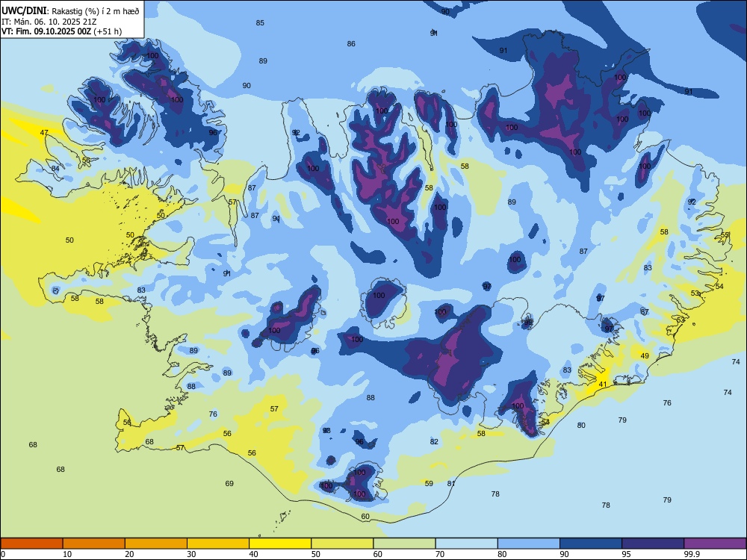This screenshot has width=747, height=560.
Task: Click the 90–95 dark blue legend swatch
Action: tap(591, 544)
